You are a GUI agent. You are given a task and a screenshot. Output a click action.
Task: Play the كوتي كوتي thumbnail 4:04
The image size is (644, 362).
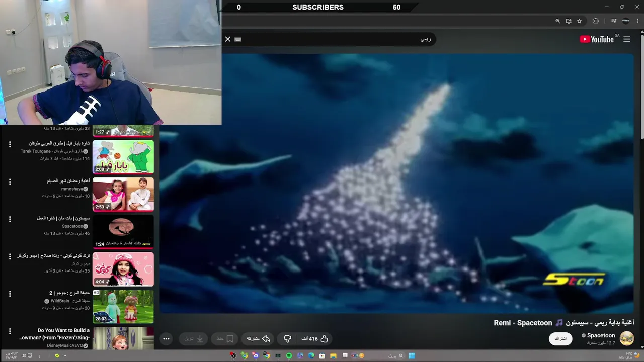pos(123,269)
